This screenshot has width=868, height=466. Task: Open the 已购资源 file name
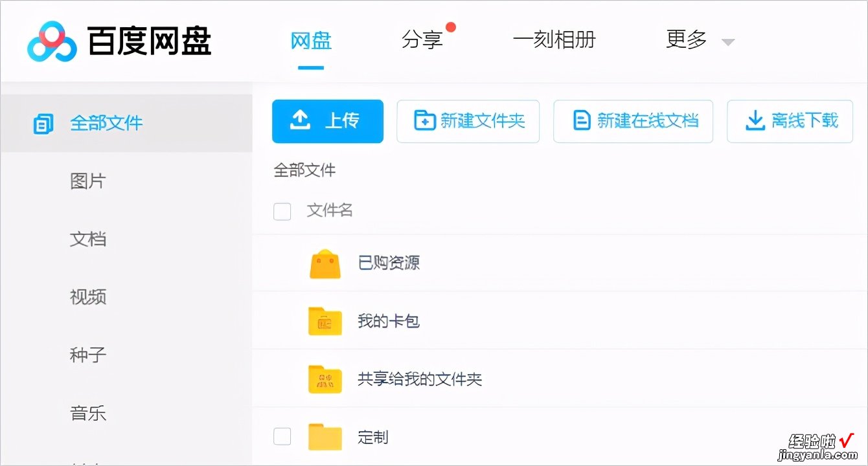389,263
